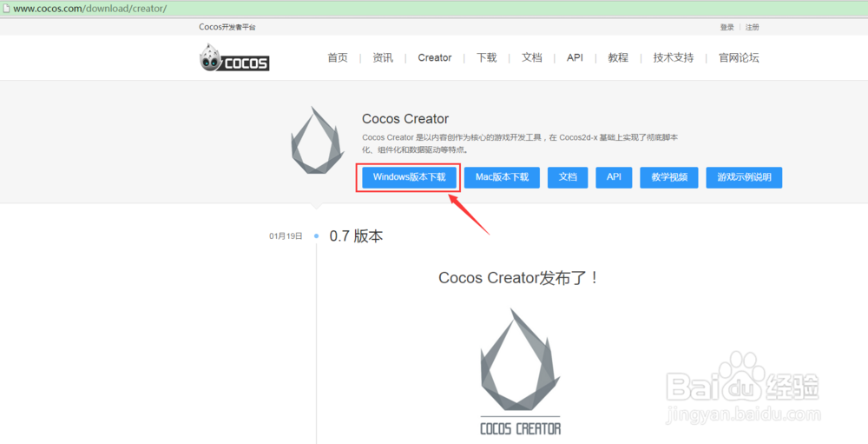
Task: Click the blue timeline dot for 0.7 版本
Action: pyautogui.click(x=317, y=236)
